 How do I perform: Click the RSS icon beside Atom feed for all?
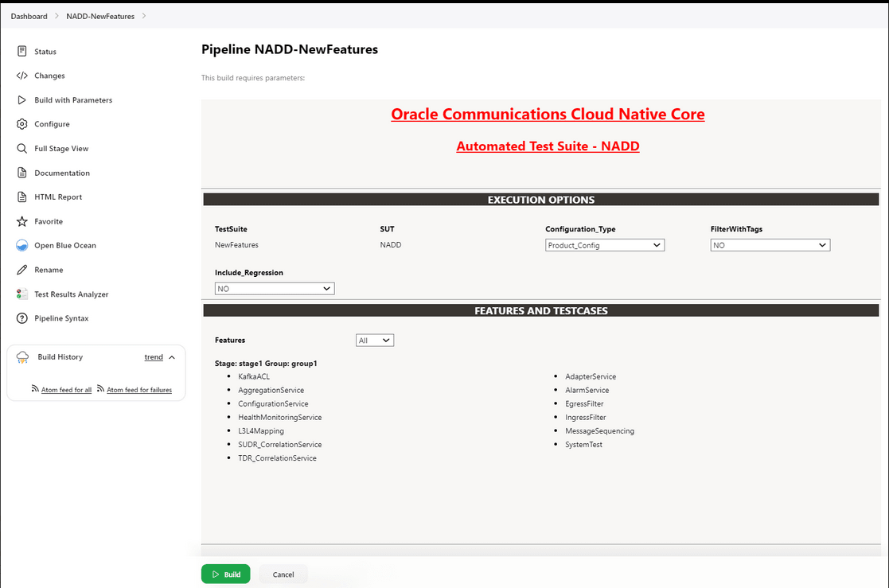click(x=35, y=388)
